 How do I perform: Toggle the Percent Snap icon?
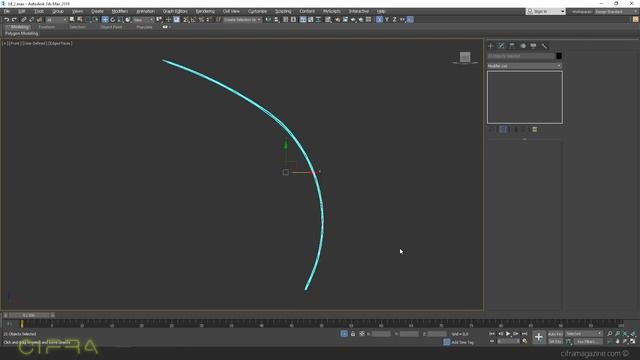(202, 20)
